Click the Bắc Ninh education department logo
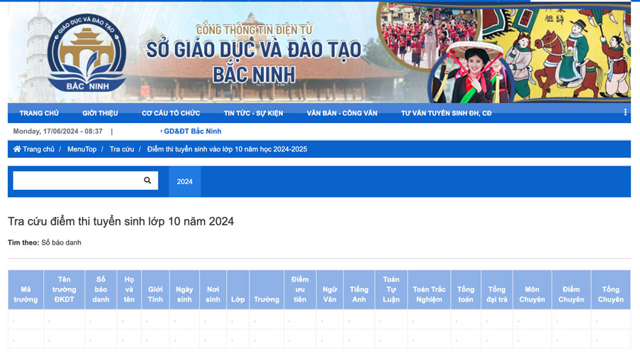Image resolution: width=640 pixels, height=364 pixels. (87, 53)
